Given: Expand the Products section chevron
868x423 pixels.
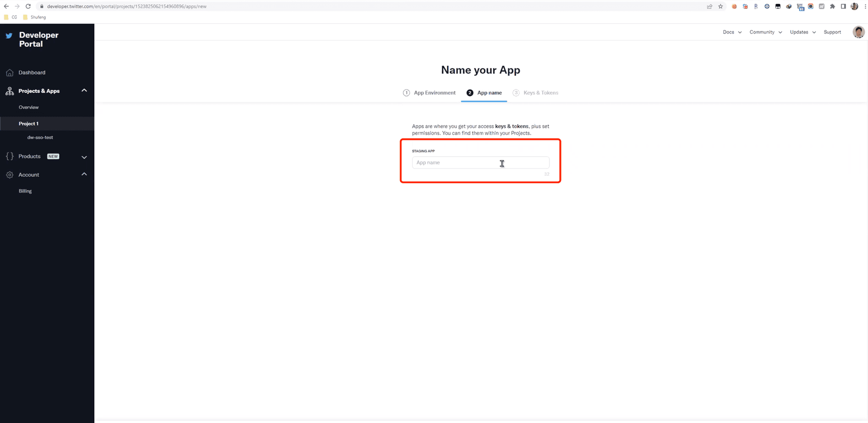Looking at the screenshot, I should pyautogui.click(x=84, y=157).
